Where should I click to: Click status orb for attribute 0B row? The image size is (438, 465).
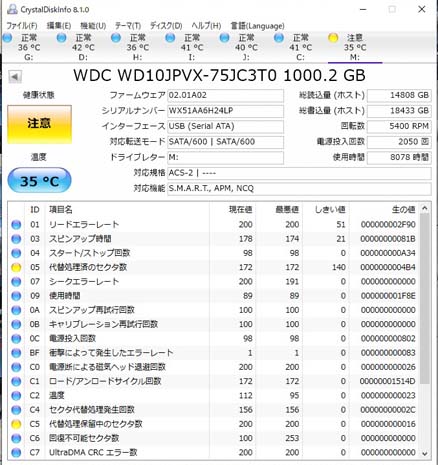point(16,324)
